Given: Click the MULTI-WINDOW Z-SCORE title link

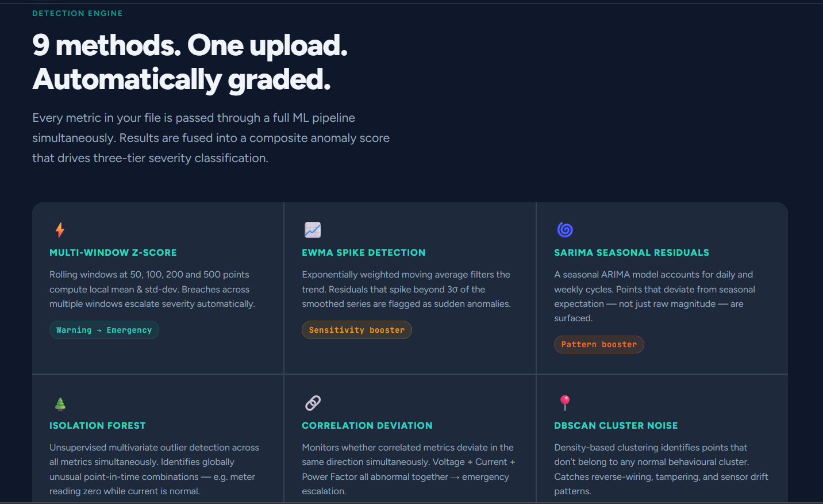Looking at the screenshot, I should [x=113, y=252].
